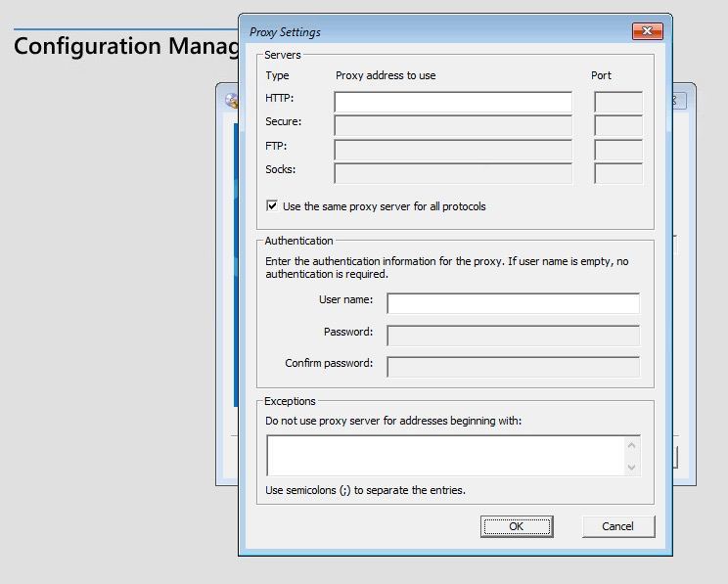Viewport: 728px width, 584px height.
Task: Click the Password field
Action: coord(513,336)
